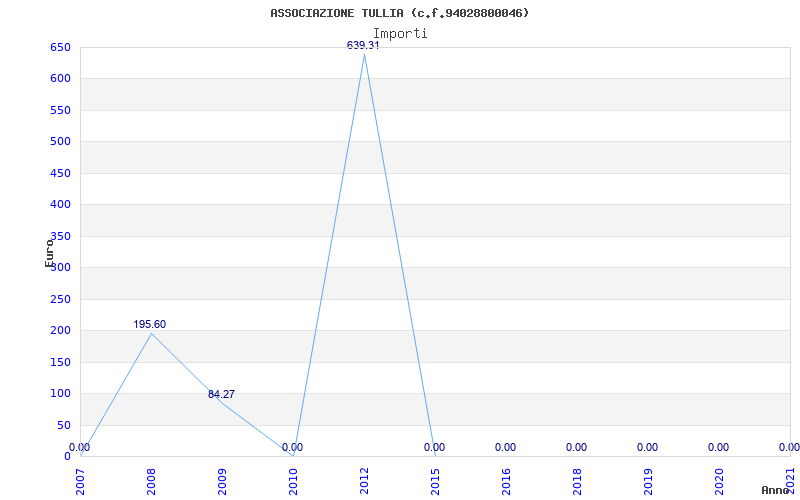This screenshot has width=800, height=500.
Task: Click the 0.00 label above 2018
Action: [x=577, y=447]
